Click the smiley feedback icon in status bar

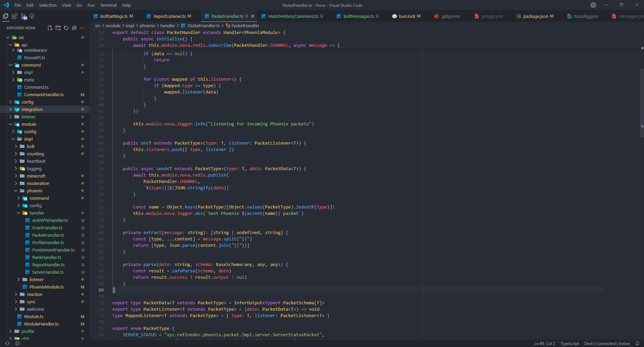pos(17,343)
